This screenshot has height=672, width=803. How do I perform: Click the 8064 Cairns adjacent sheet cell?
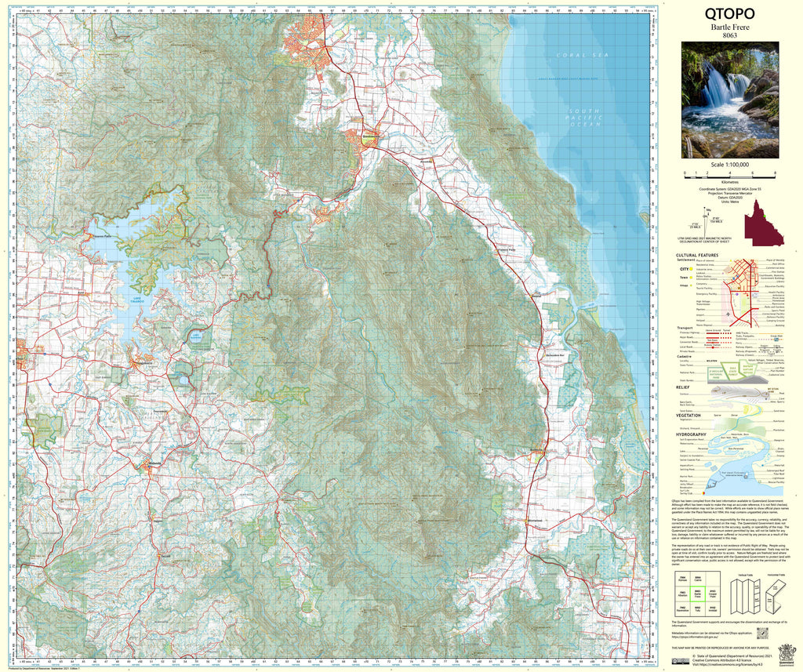tap(698, 579)
